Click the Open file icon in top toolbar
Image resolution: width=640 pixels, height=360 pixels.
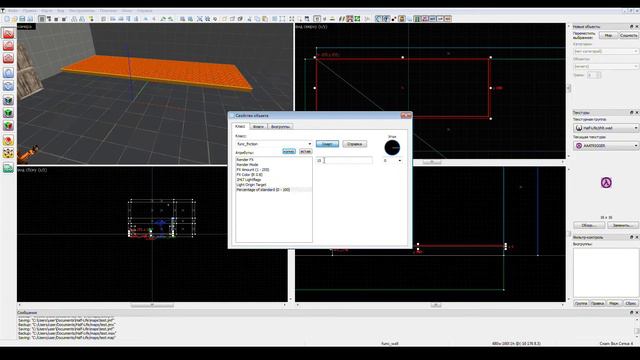point(14,19)
